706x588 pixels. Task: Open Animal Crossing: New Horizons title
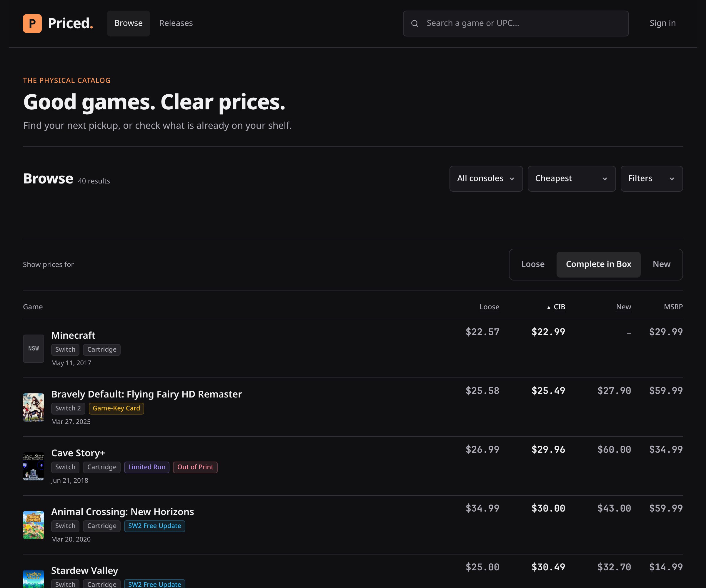point(122,512)
